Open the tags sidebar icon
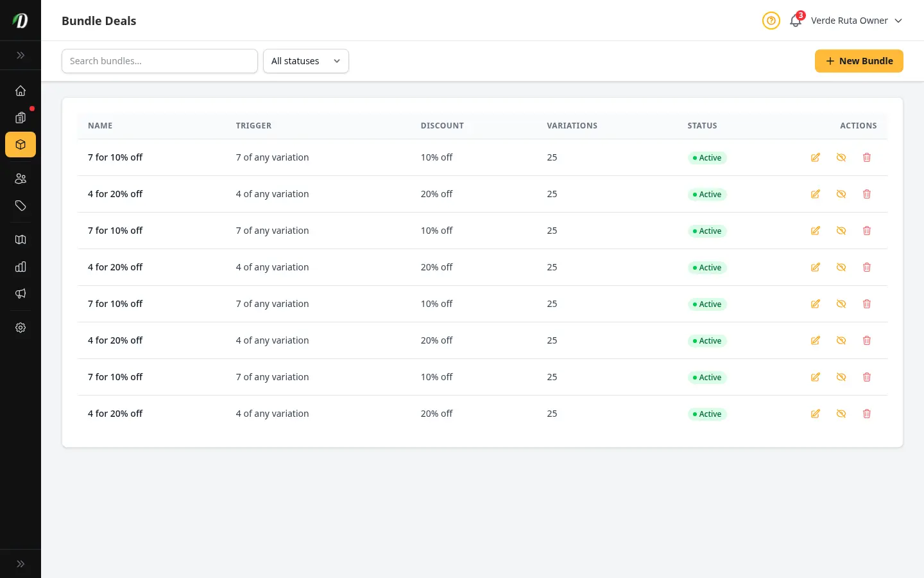The height and width of the screenshot is (578, 924). click(x=21, y=206)
